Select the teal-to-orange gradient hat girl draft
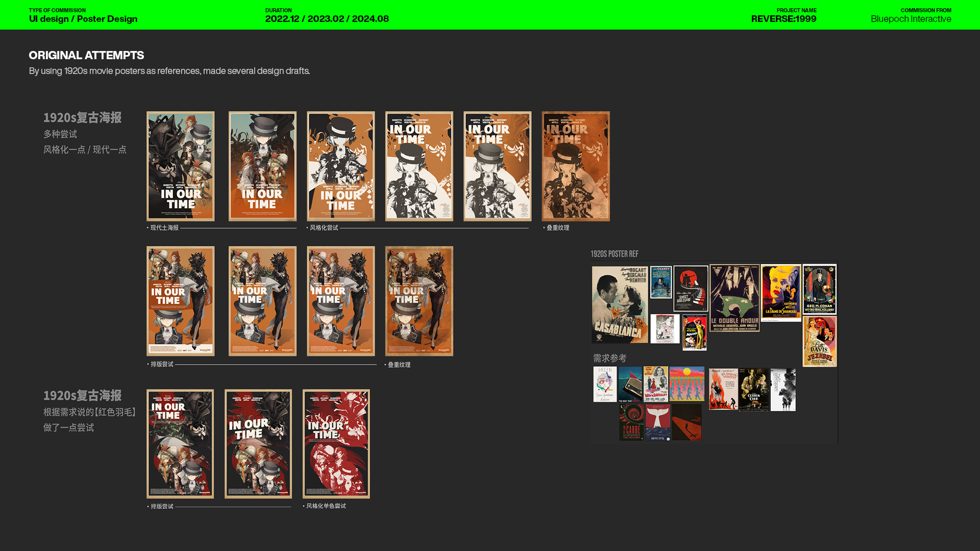This screenshot has width=980, height=551. pyautogui.click(x=262, y=166)
